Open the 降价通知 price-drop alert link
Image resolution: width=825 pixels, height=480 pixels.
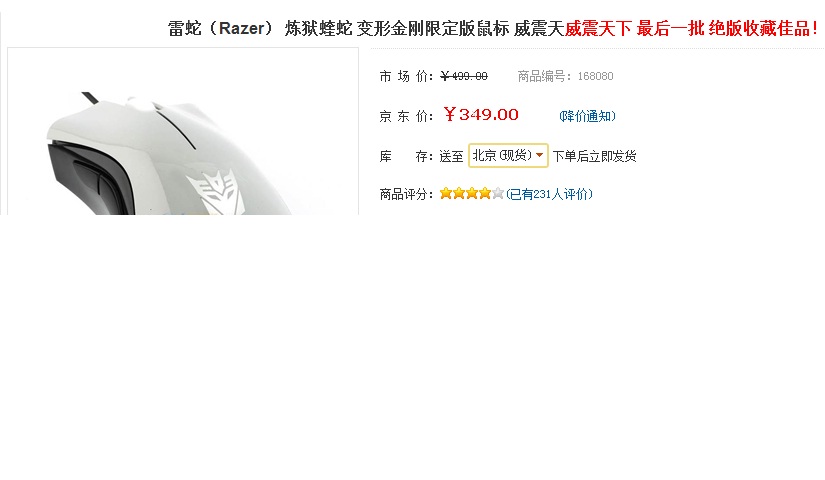click(587, 116)
